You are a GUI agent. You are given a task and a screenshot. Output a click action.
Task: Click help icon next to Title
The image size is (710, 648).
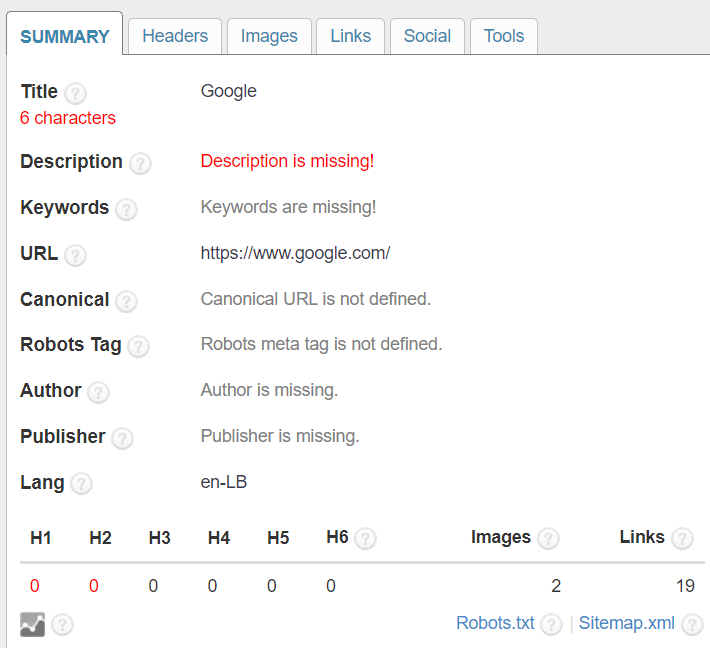coord(75,94)
